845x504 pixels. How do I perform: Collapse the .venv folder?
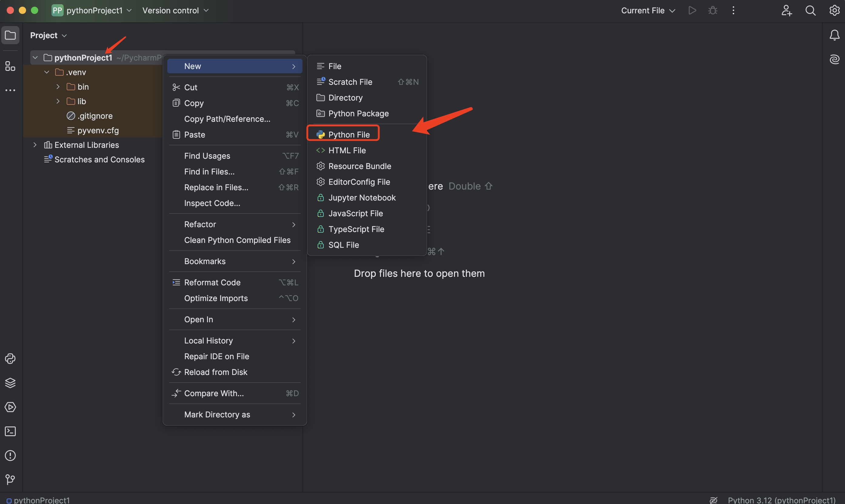pyautogui.click(x=47, y=72)
